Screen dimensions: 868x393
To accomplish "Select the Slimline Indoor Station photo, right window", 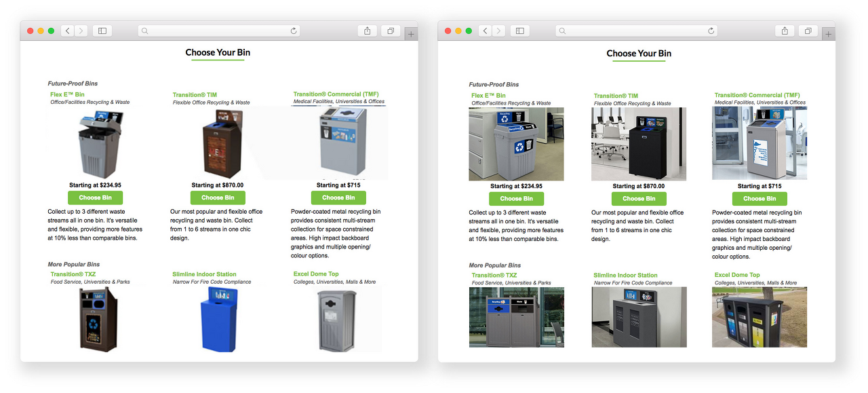I will 639,317.
